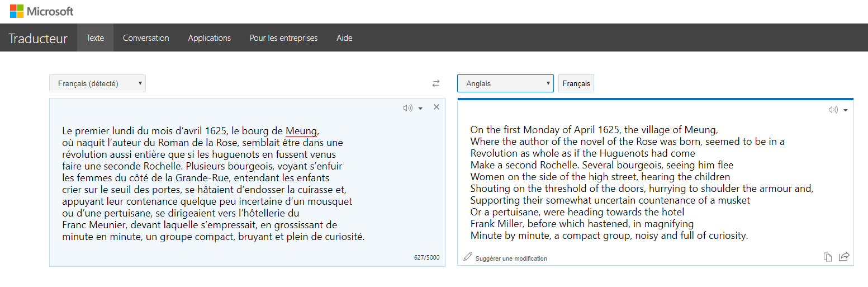Open Pour les entreprises page

[x=283, y=38]
